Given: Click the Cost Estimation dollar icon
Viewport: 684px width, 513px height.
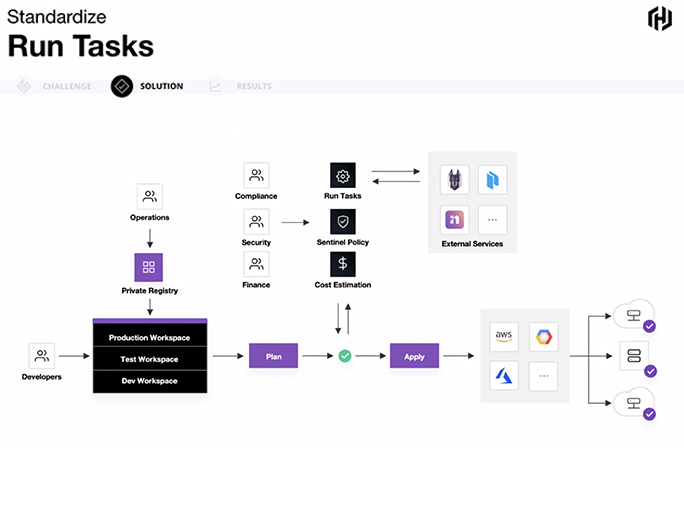Looking at the screenshot, I should (x=343, y=264).
